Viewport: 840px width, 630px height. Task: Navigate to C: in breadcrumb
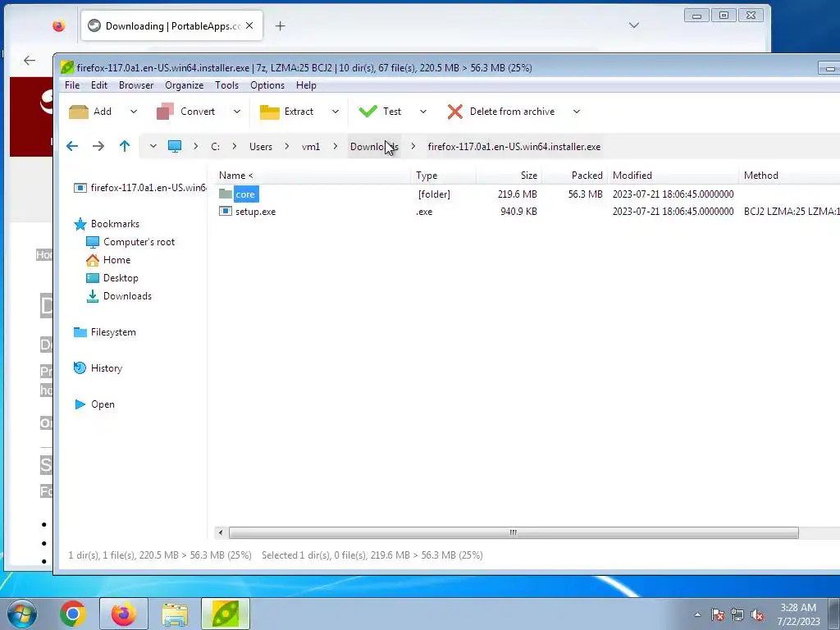216,146
